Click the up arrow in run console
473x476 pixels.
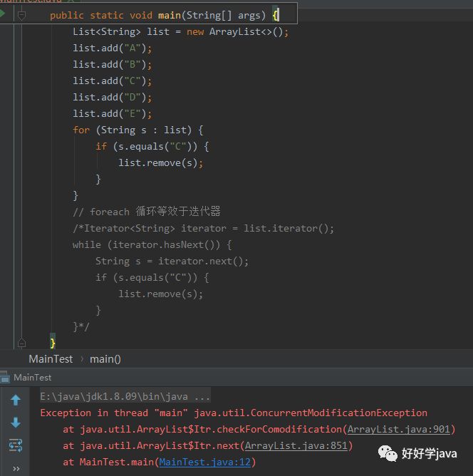pyautogui.click(x=16, y=400)
